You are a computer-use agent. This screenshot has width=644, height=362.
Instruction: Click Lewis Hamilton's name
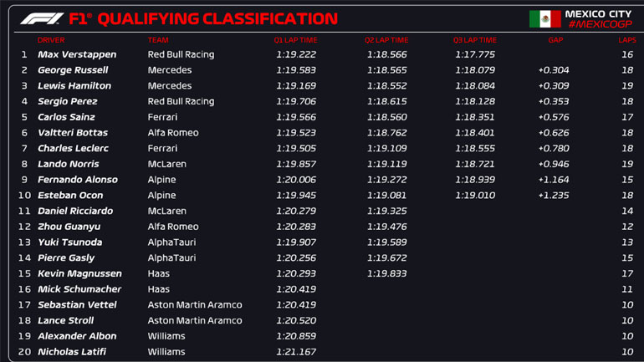[74, 86]
